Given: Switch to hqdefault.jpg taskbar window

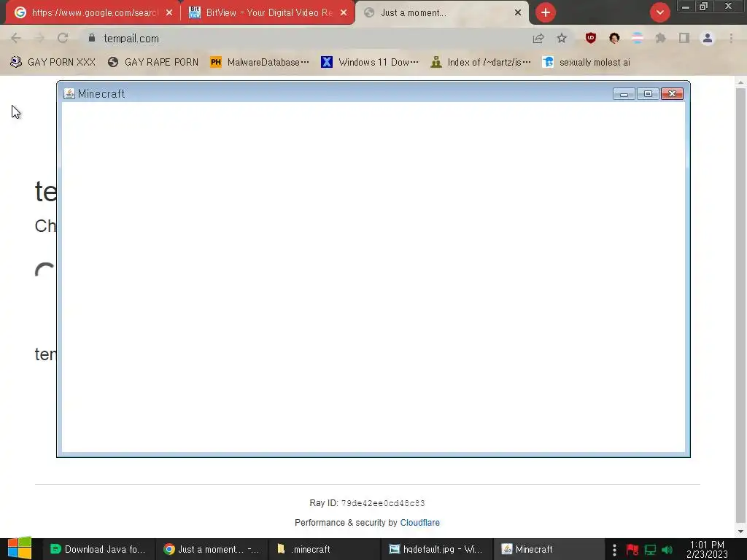Looking at the screenshot, I should pos(437,550).
